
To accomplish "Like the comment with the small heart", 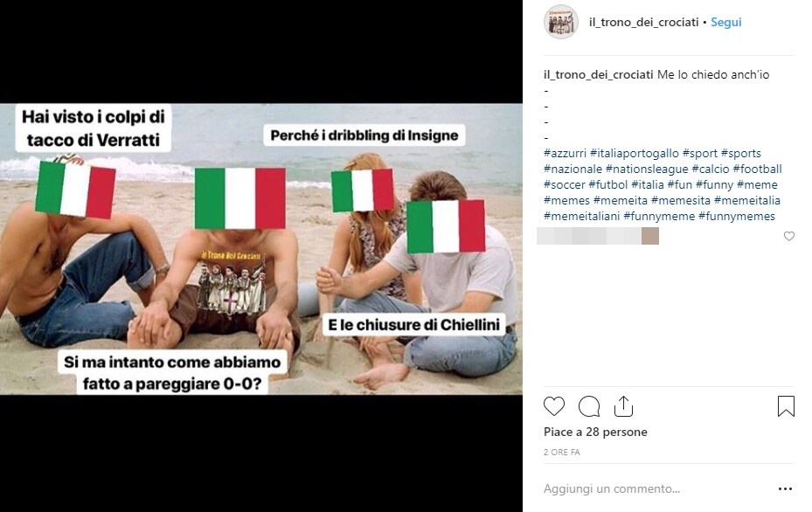I will coord(788,236).
